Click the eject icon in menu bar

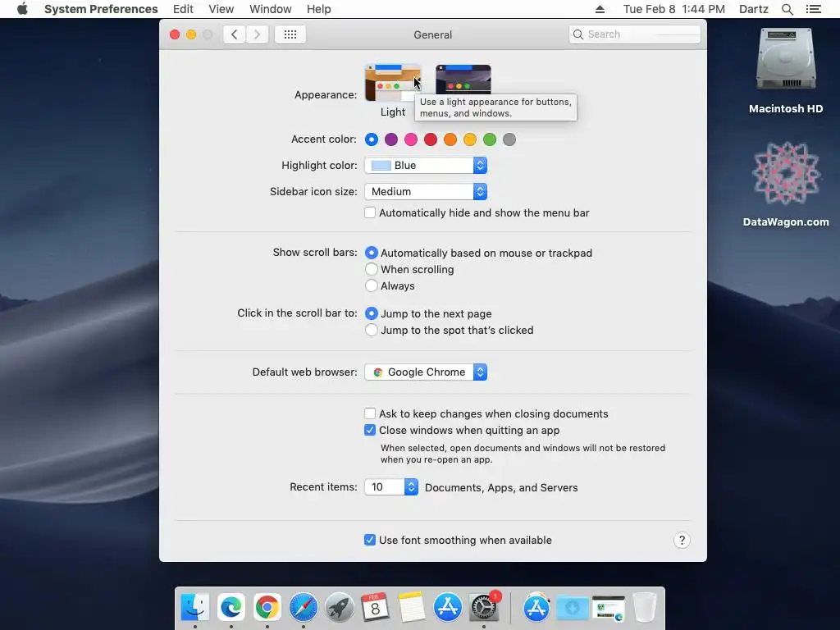[x=600, y=9]
